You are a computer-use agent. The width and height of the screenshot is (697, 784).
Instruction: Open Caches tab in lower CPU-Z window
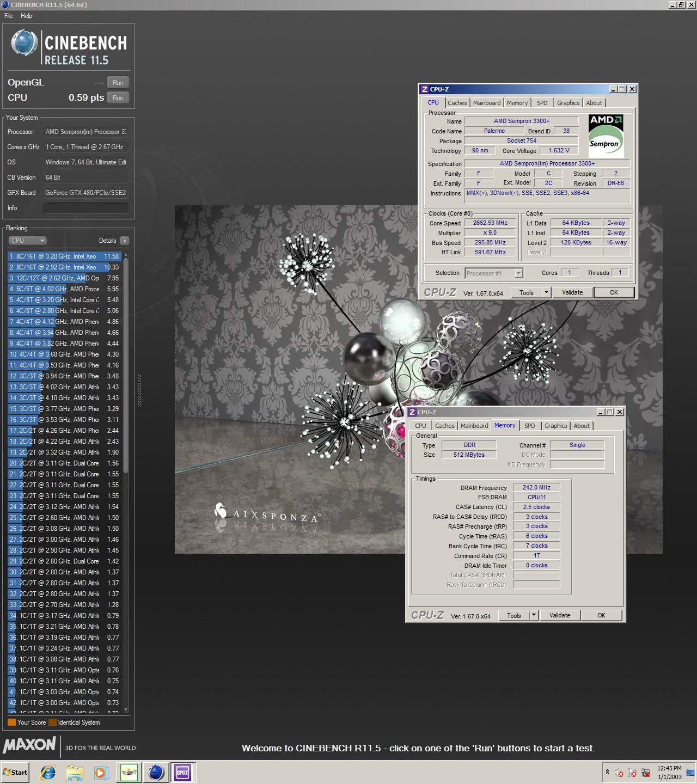point(445,426)
